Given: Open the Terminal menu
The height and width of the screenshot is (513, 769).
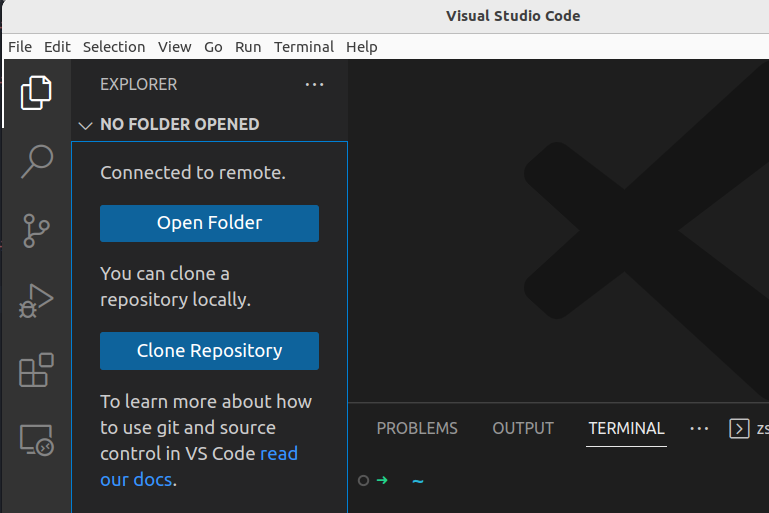Looking at the screenshot, I should 304,47.
